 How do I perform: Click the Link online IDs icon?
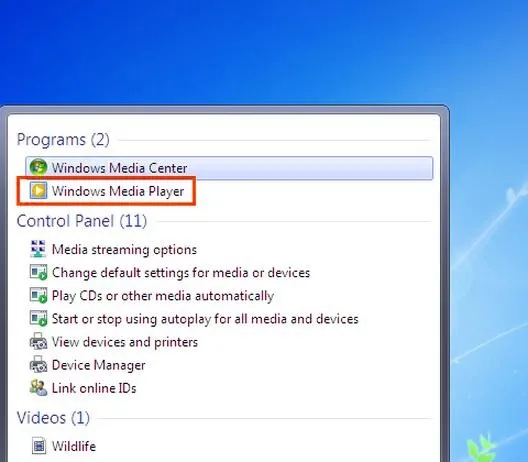coord(38,388)
